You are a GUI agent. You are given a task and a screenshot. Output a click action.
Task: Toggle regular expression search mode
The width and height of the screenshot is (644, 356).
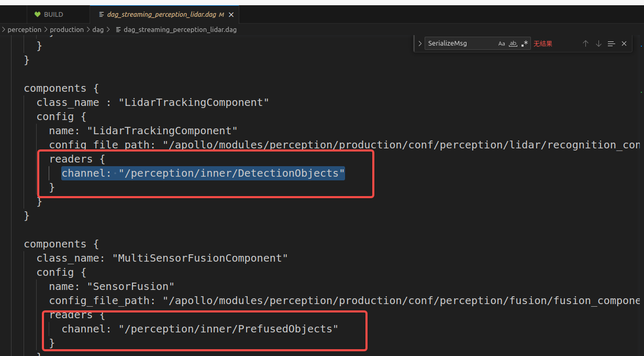click(x=524, y=44)
